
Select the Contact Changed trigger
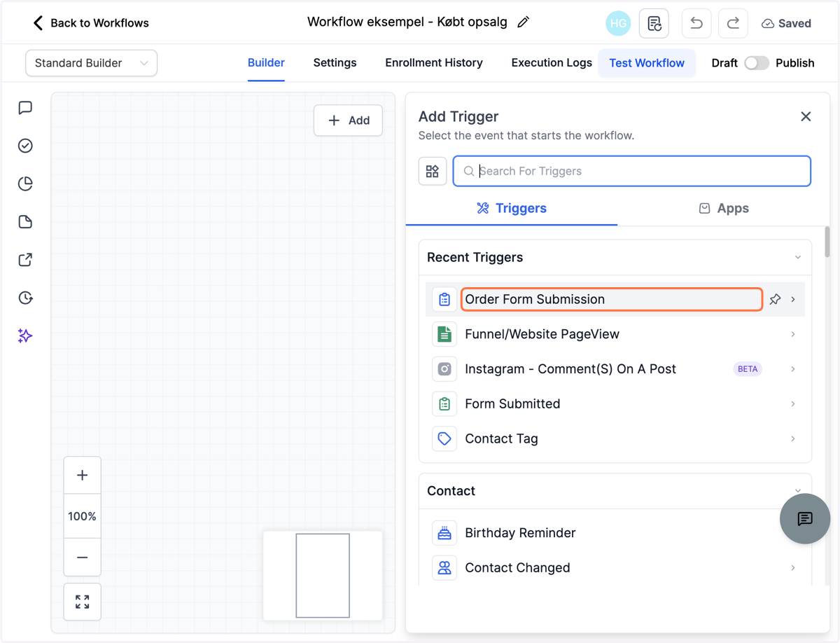click(x=615, y=568)
